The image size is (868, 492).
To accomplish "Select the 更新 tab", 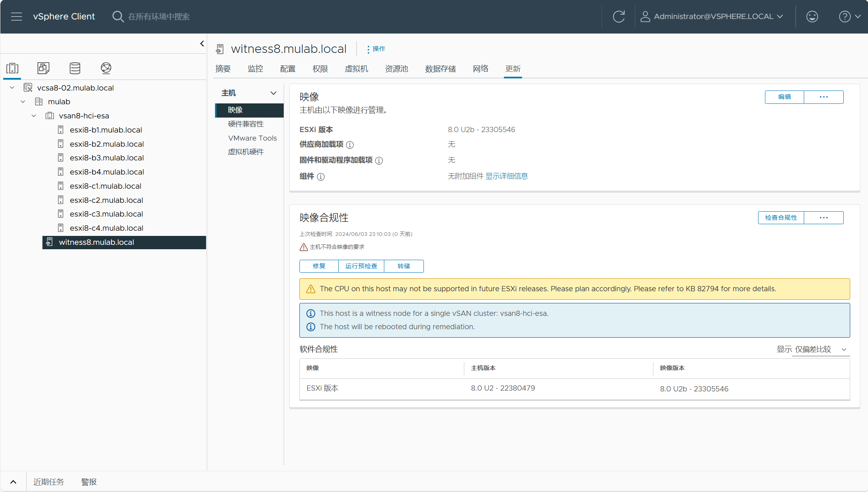I will click(513, 69).
